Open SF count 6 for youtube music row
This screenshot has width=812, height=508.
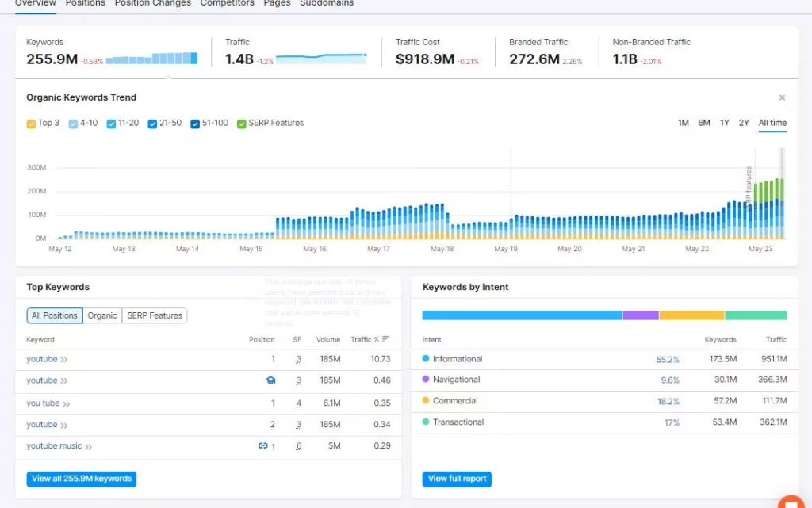(298, 445)
